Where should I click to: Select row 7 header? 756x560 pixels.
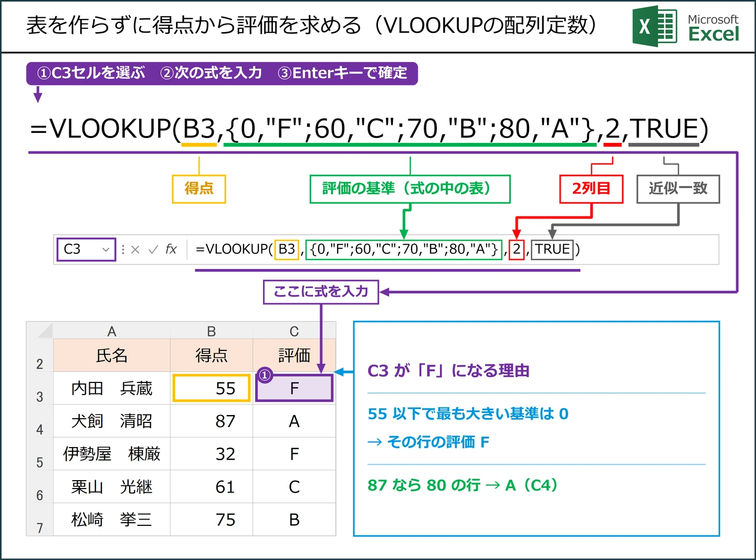click(x=39, y=520)
